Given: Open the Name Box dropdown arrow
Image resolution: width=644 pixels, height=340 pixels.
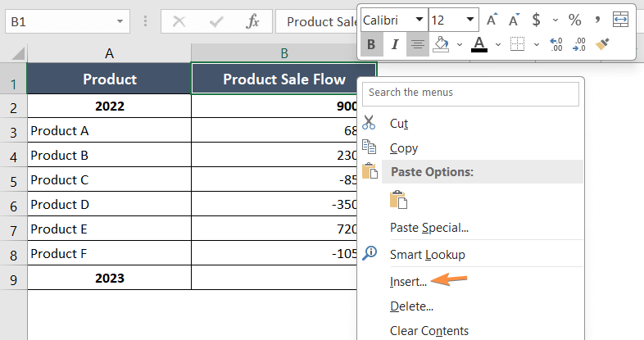Looking at the screenshot, I should tap(120, 21).
